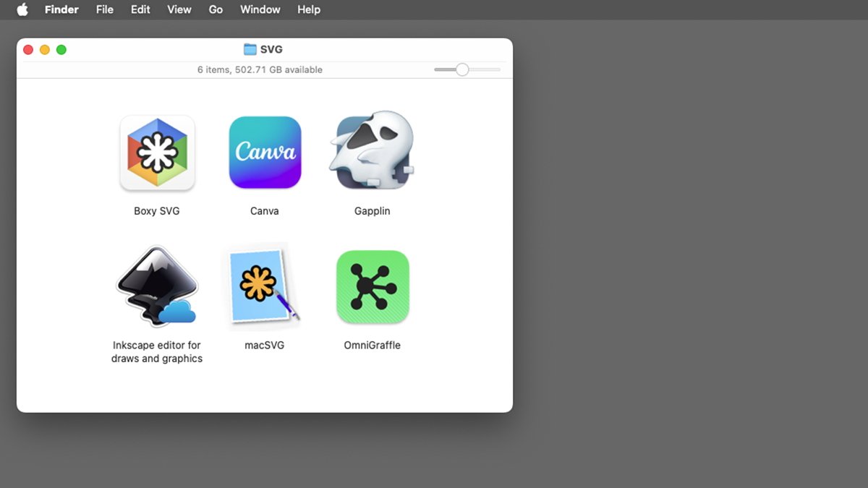
Task: Select the Gapplin ghost icon
Action: point(373,150)
